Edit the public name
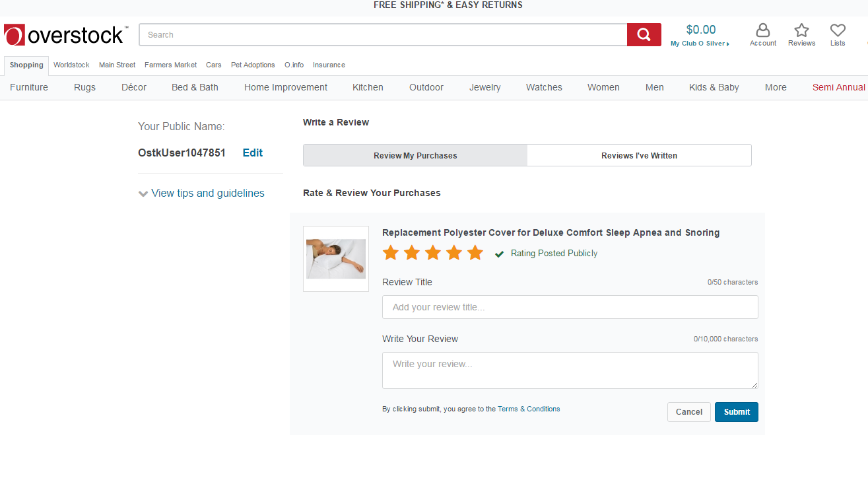 252,153
